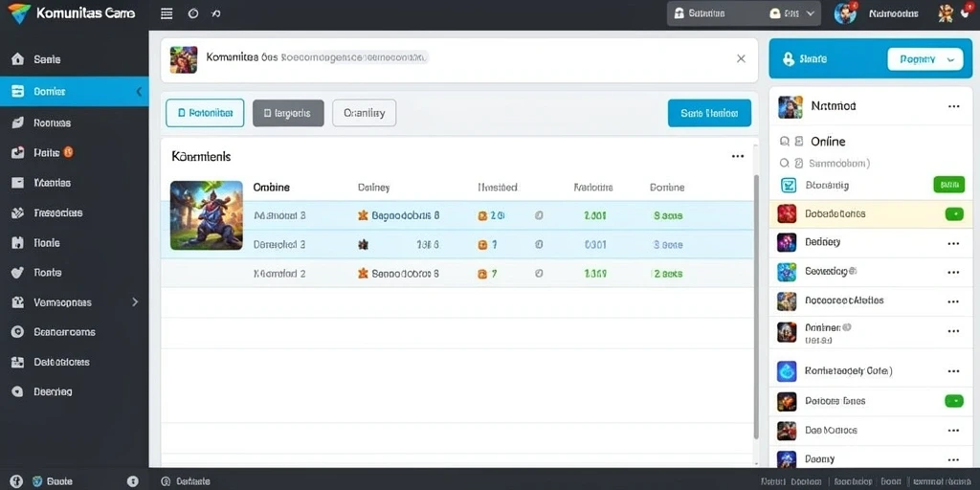This screenshot has width=980, height=490.
Task: Open the three-dot menu in Komments panel
Action: tap(738, 156)
